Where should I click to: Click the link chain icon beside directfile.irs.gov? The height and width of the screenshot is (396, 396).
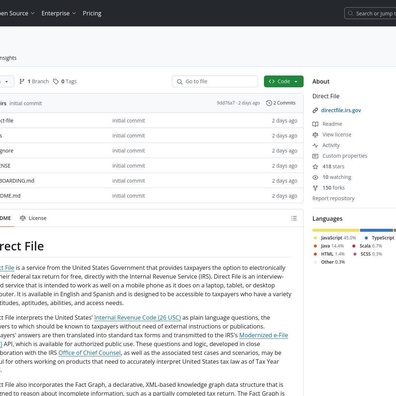pyautogui.click(x=315, y=110)
